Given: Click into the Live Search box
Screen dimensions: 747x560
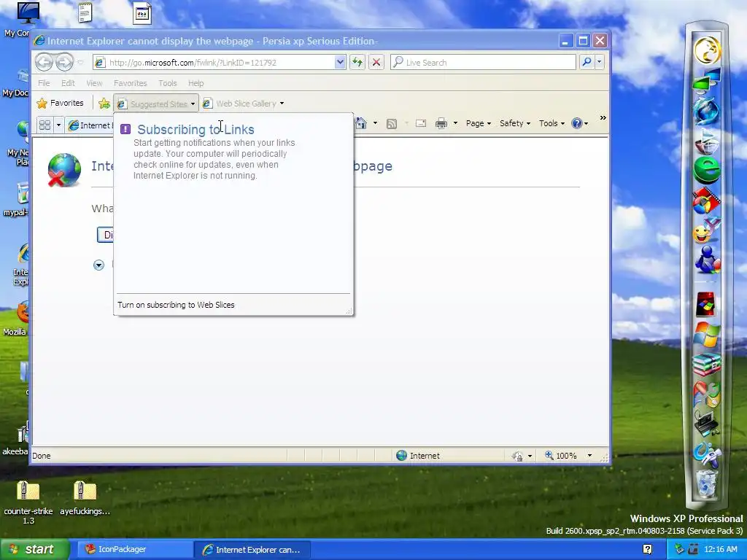Looking at the screenshot, I should click(x=483, y=63).
